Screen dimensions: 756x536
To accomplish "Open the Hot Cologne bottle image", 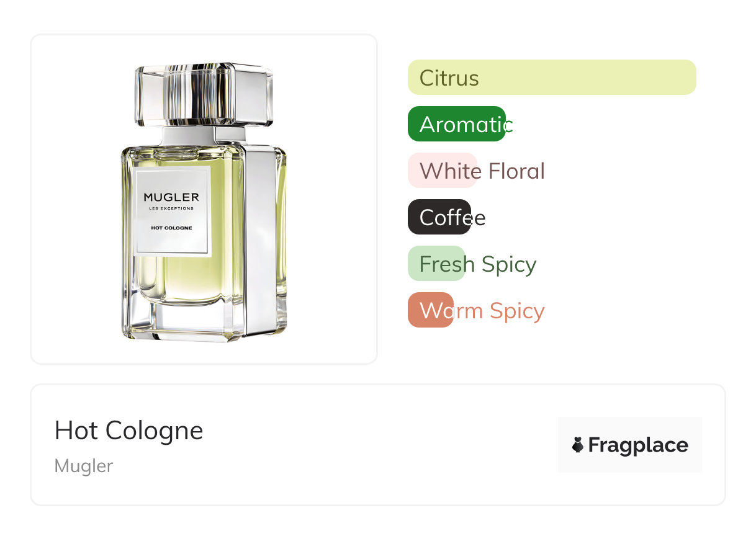I will pyautogui.click(x=204, y=202).
